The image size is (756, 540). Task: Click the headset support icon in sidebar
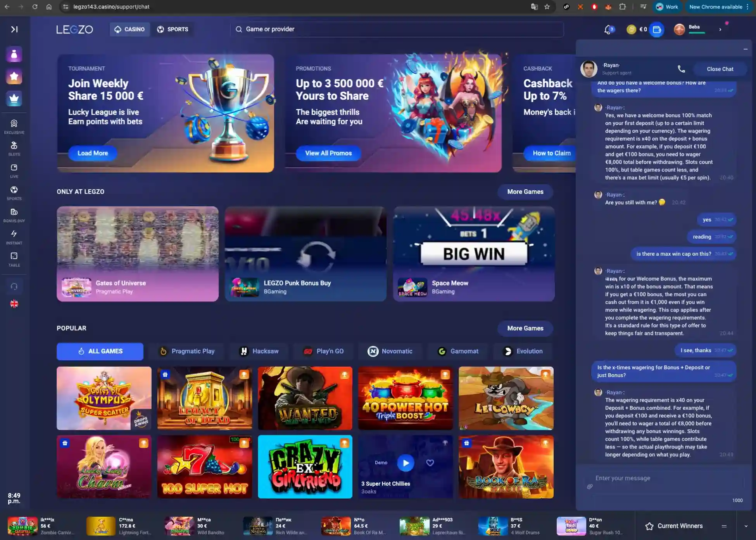(x=14, y=287)
